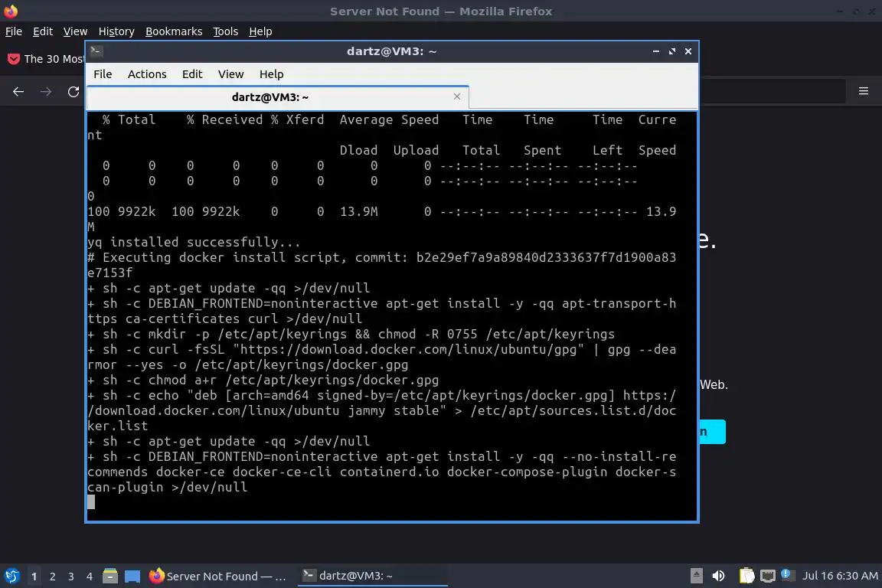Click the Jul 16 6:30 AM clock
The width and height of the screenshot is (882, 588).
[840, 576]
